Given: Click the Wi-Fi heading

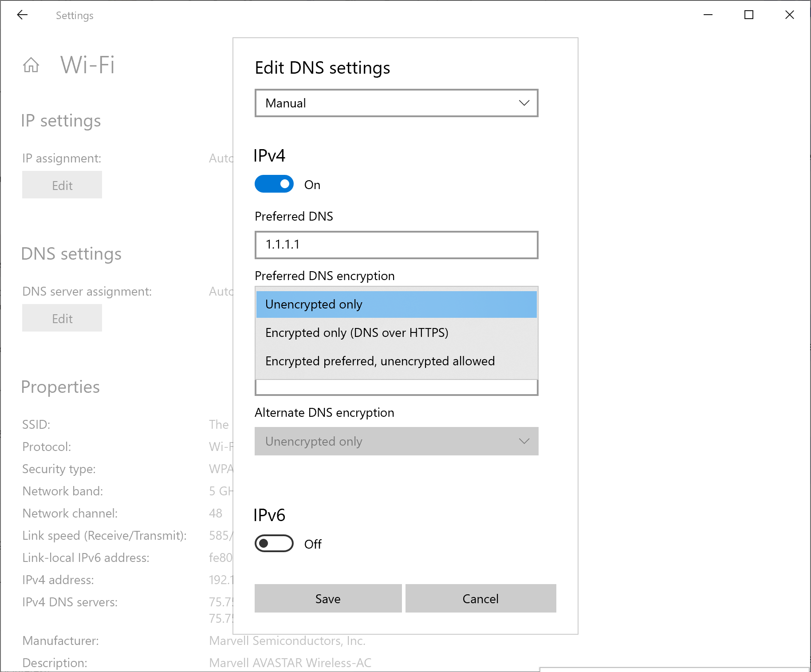Looking at the screenshot, I should [87, 65].
